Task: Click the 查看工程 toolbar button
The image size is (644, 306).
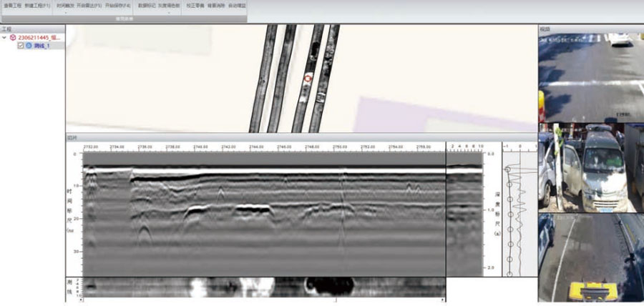Action: coord(11,5)
